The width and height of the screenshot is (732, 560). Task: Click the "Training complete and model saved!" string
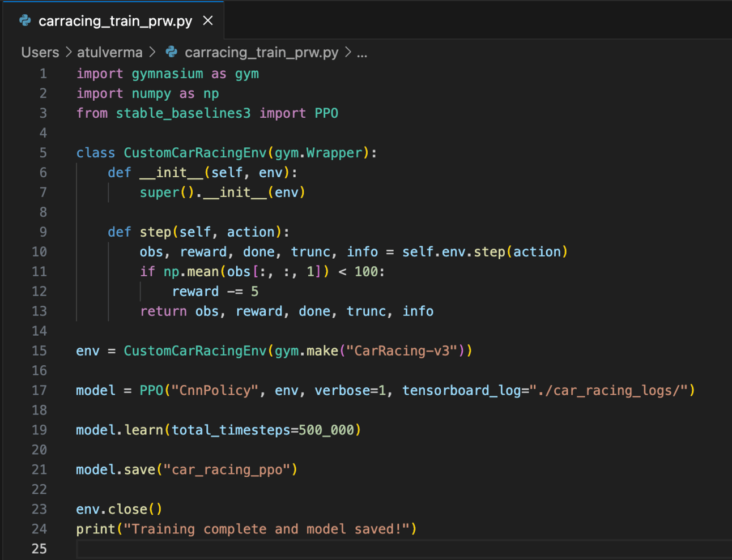tap(266, 529)
